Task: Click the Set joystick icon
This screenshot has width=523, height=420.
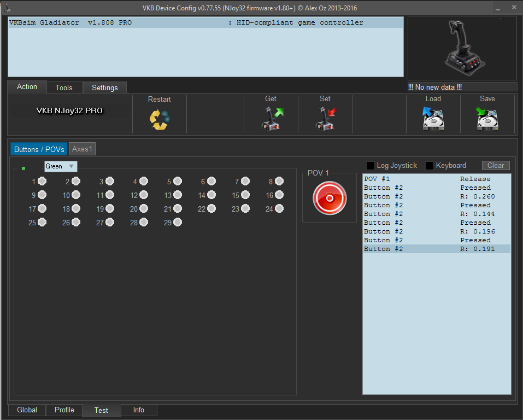Action: (326, 119)
